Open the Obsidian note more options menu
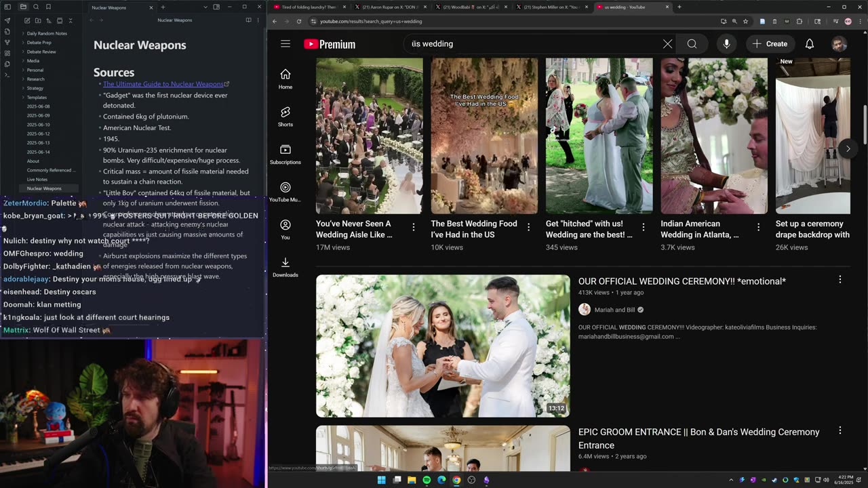The width and height of the screenshot is (868, 488). (x=258, y=20)
